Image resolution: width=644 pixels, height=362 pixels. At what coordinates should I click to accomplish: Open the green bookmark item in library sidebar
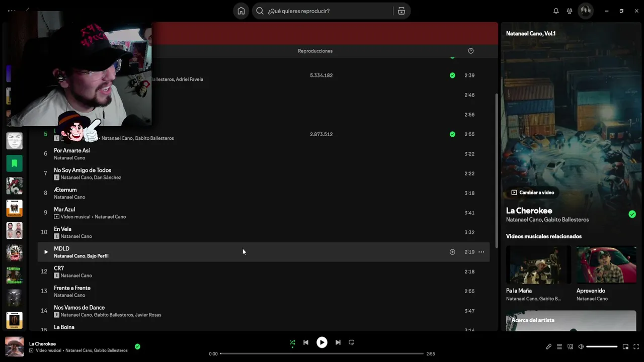[14, 163]
